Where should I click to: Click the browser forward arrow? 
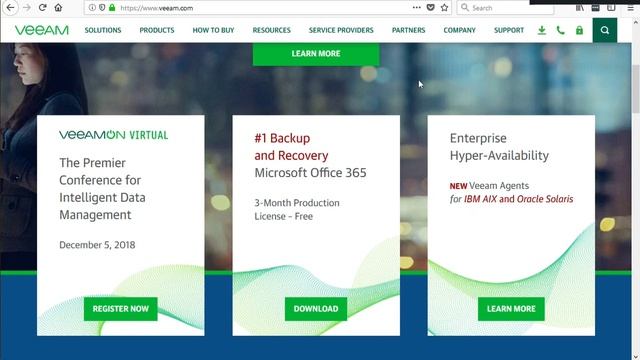[27, 8]
